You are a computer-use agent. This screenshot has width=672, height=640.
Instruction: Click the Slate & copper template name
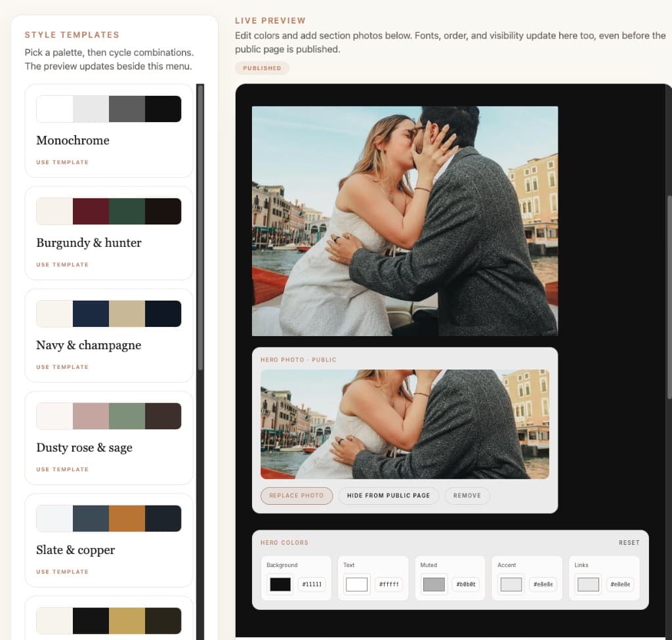tap(75, 550)
